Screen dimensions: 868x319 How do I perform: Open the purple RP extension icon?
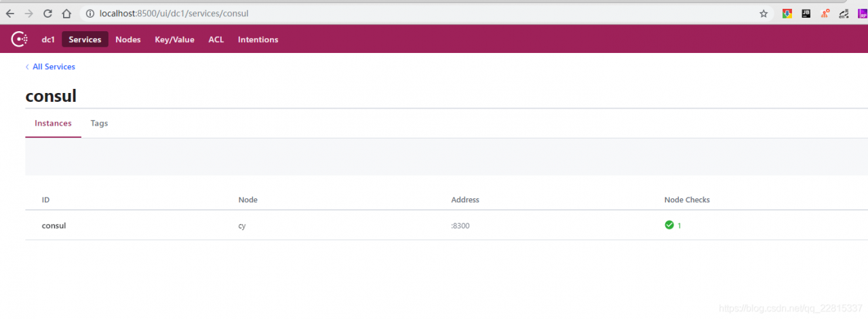(x=863, y=14)
